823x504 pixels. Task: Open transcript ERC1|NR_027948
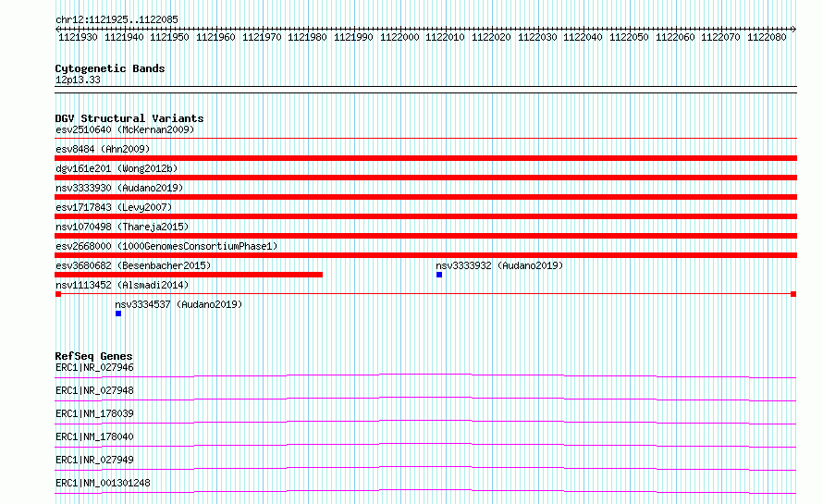(x=94, y=390)
